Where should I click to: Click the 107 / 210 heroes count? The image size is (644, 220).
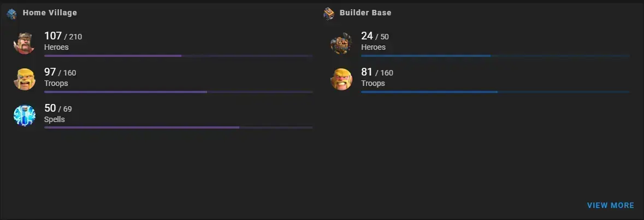(63, 36)
